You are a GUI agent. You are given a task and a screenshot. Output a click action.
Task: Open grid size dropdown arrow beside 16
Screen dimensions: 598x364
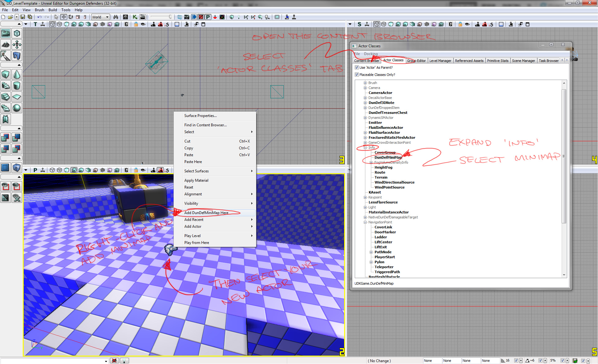point(521,361)
